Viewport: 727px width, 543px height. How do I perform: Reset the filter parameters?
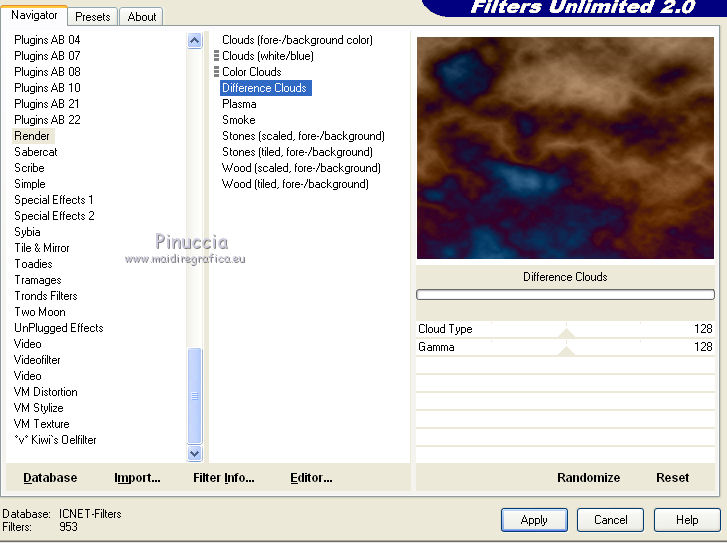672,478
